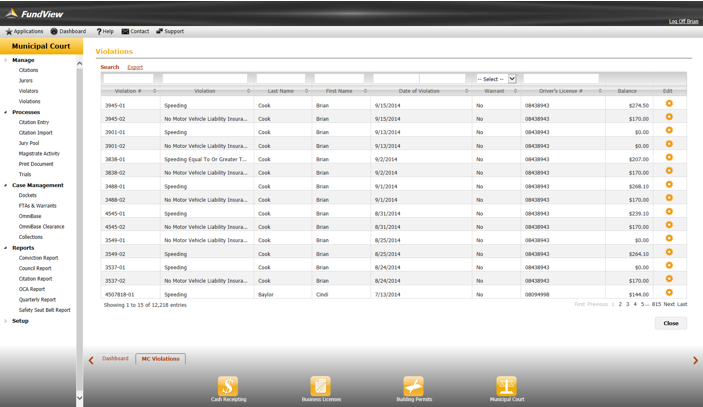Click the Close button
Viewport: 703px width, 407px height.
pos(671,323)
